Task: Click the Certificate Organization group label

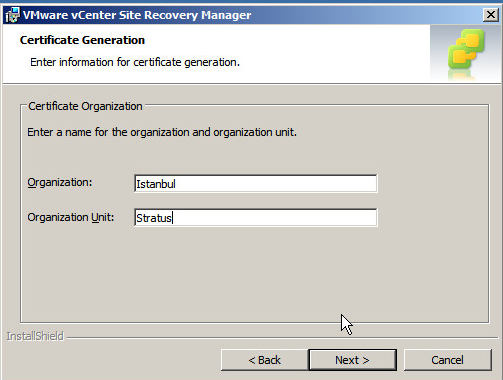Action: tap(85, 106)
